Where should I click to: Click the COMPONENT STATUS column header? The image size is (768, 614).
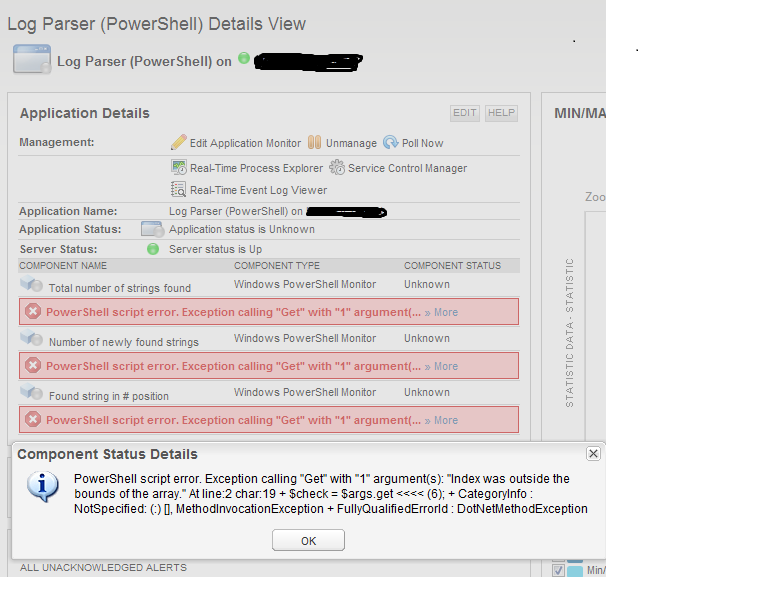(453, 266)
